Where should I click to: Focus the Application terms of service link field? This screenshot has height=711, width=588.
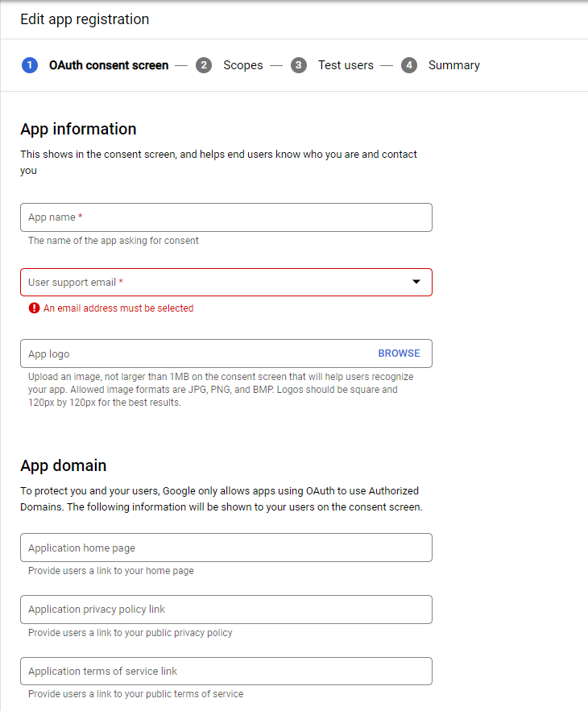pos(226,671)
